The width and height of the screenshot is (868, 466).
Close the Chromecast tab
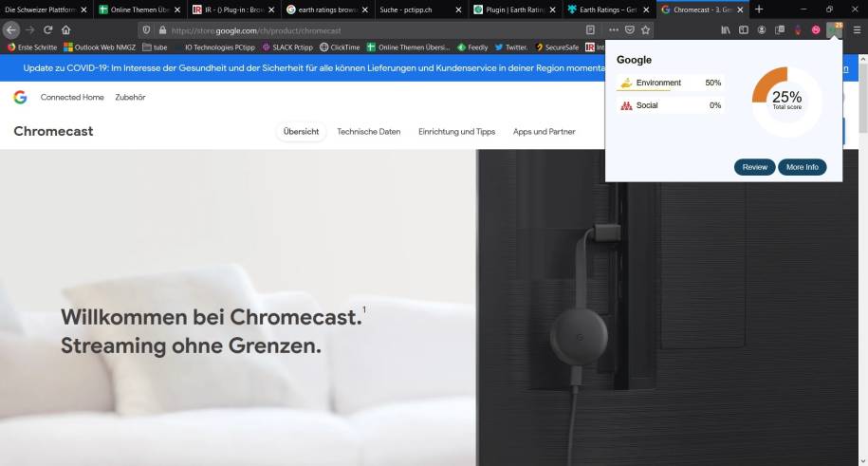pos(740,10)
